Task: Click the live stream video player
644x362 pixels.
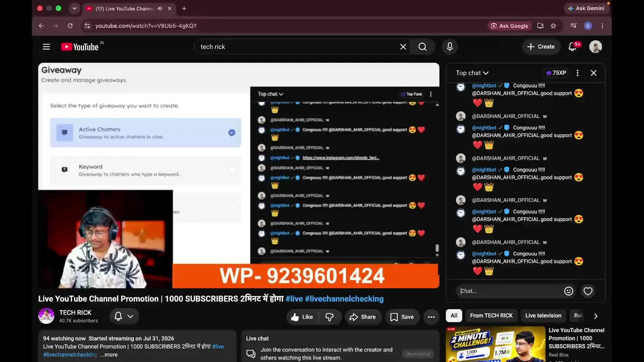Action: tap(238, 175)
